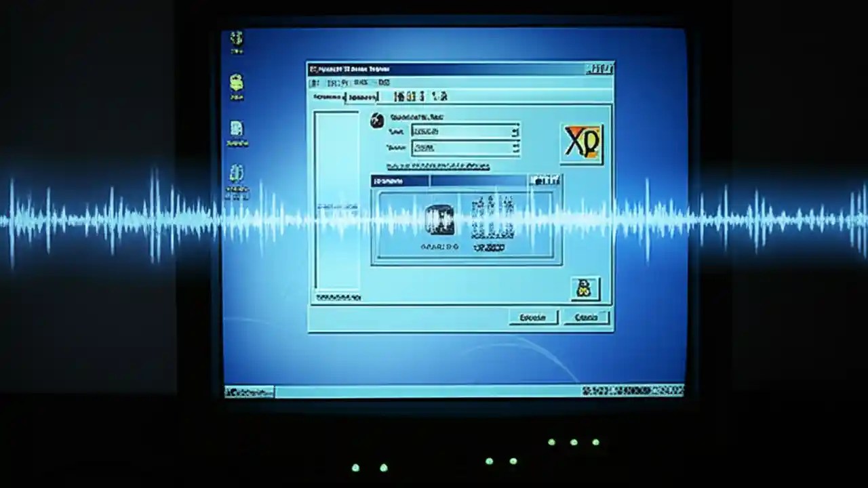Screen dimensions: 868x488
Task: Open the dropdown beside the blue list header
Action: pos(546,181)
